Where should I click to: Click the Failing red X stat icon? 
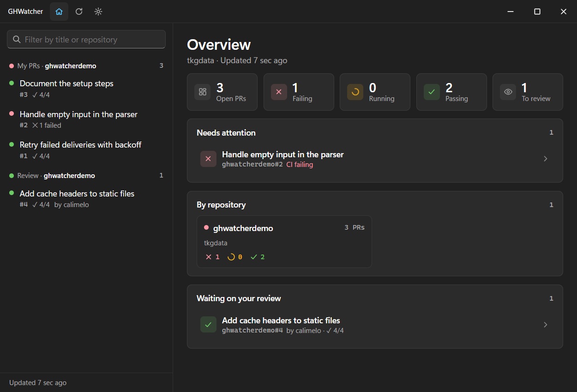[x=279, y=92]
